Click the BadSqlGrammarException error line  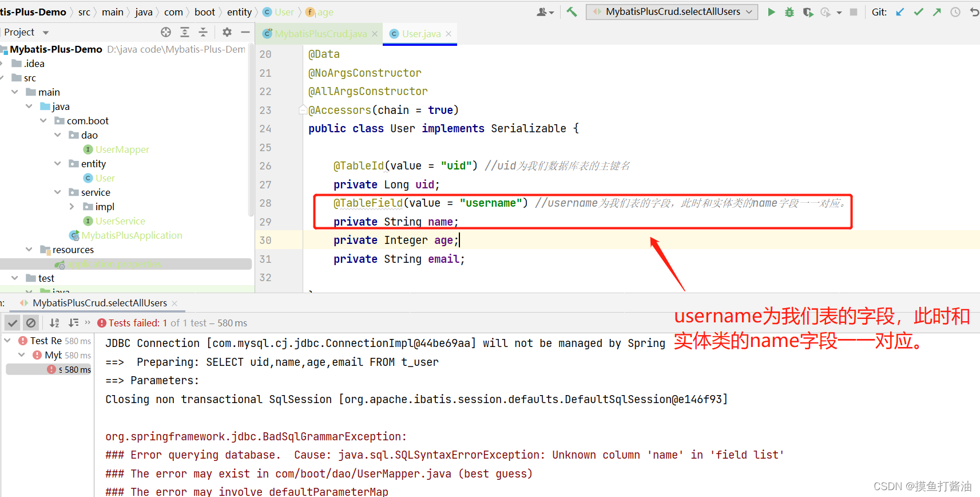(256, 436)
